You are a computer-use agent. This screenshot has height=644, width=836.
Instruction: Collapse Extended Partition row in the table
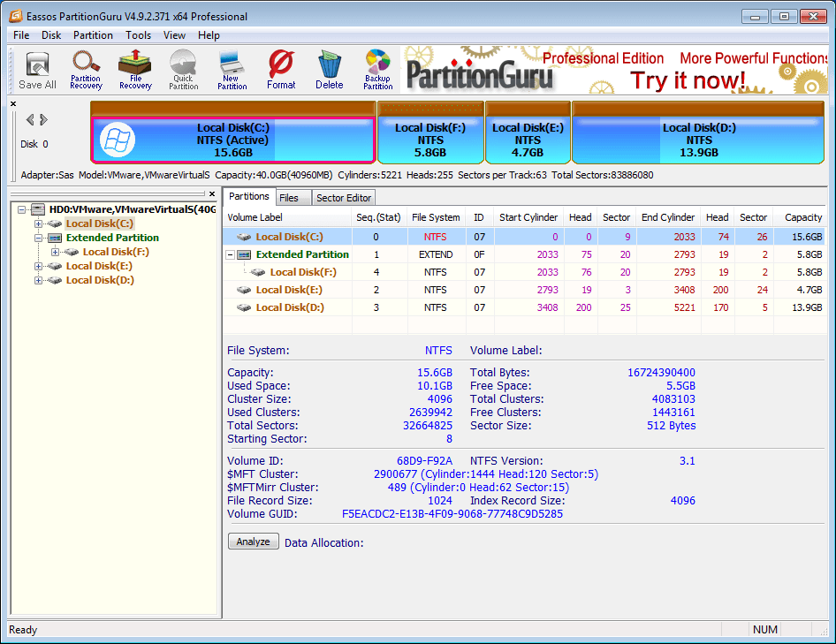coord(231,254)
